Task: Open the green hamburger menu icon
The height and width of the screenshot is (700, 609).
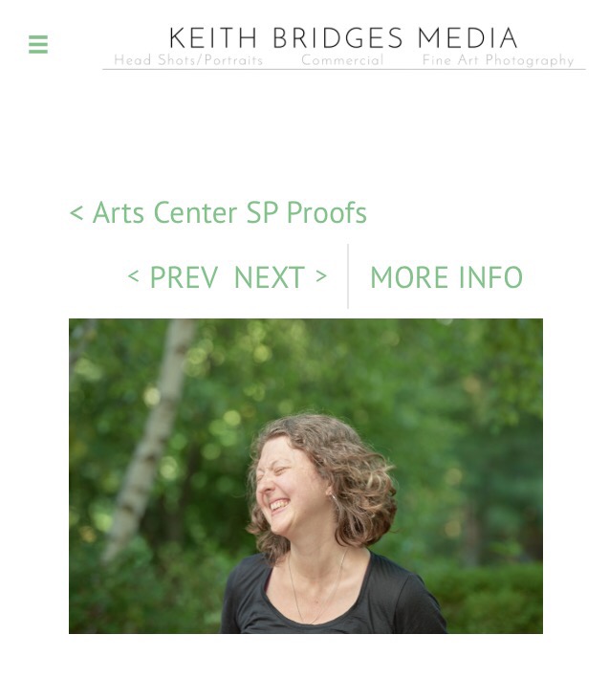Action: (x=38, y=44)
